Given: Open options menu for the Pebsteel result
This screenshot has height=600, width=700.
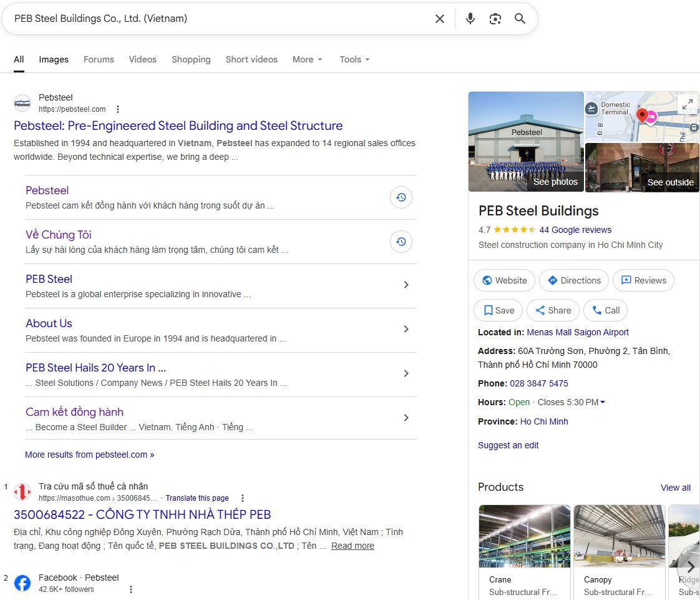Looking at the screenshot, I should click(x=118, y=109).
